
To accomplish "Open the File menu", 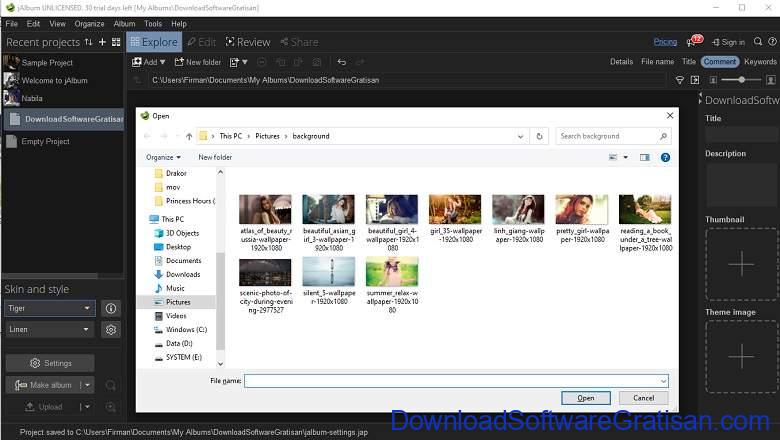I will (x=12, y=24).
